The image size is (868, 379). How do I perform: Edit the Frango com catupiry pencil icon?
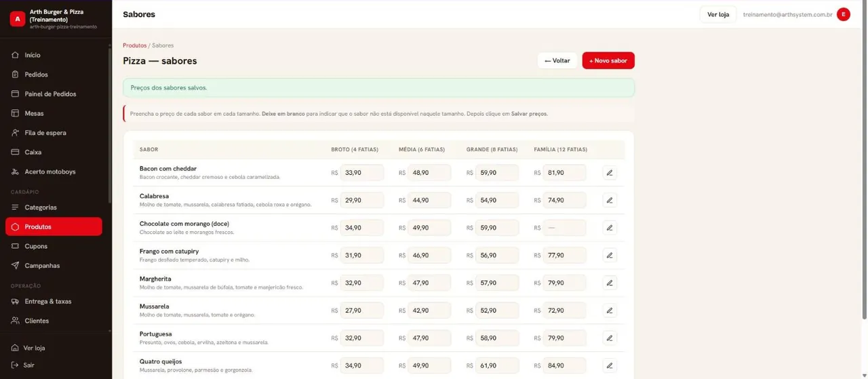coord(610,256)
